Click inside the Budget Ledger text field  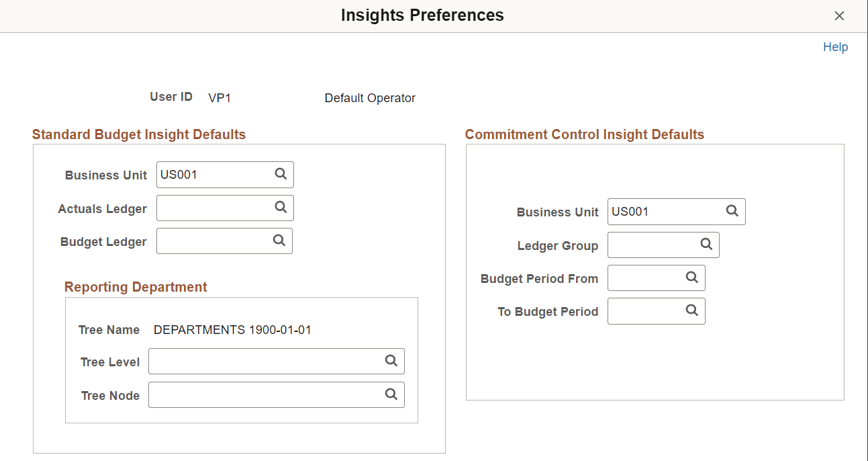[x=215, y=241]
